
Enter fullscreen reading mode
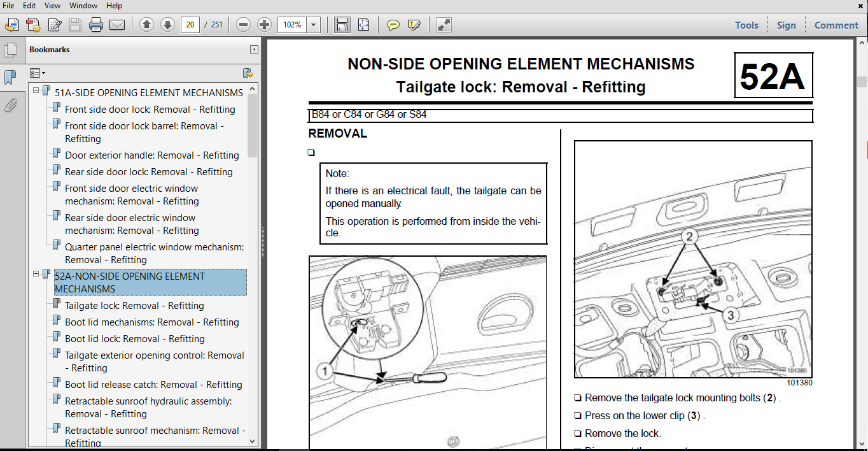coord(442,25)
